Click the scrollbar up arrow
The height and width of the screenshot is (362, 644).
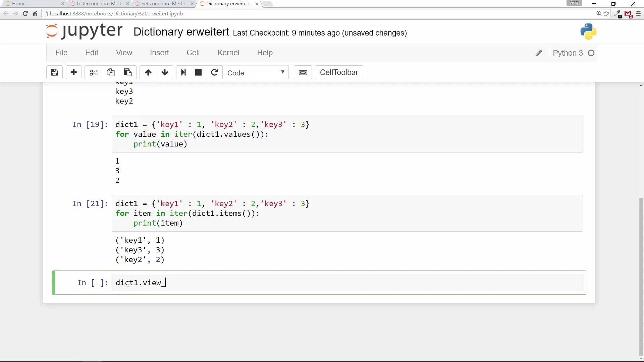(641, 85)
